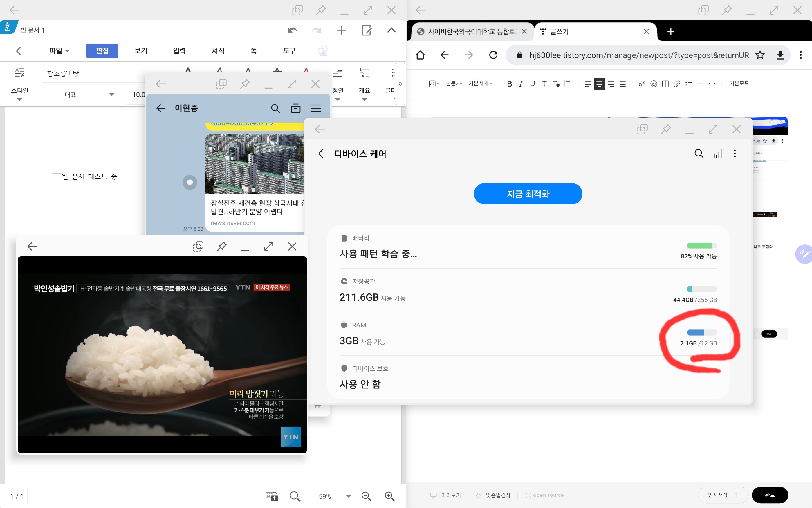
Task: Open the 기본모드 editor mode dropdown
Action: click(x=741, y=84)
